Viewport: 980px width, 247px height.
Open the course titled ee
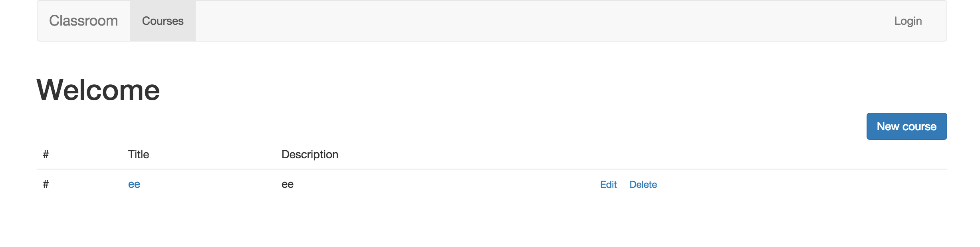click(134, 184)
